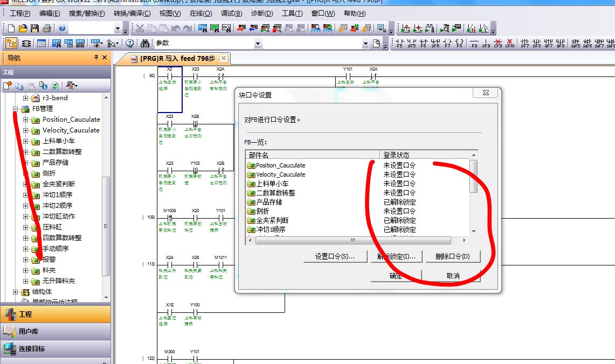The width and height of the screenshot is (615, 364).
Task: Toggle the navigation window view icon
Action: point(11,44)
